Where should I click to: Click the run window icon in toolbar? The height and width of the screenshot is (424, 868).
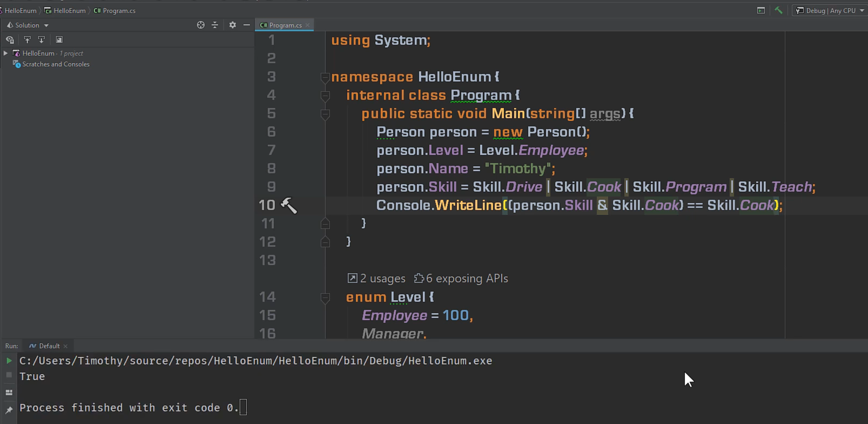[x=761, y=10]
